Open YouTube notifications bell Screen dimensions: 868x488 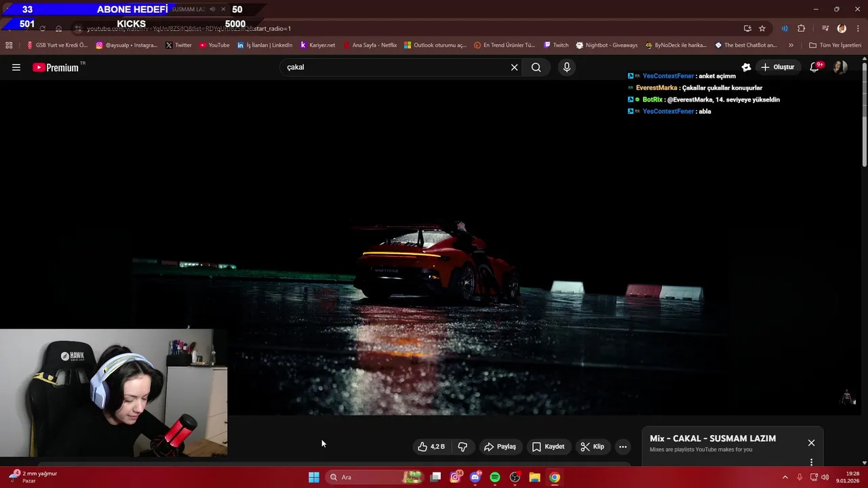(815, 67)
